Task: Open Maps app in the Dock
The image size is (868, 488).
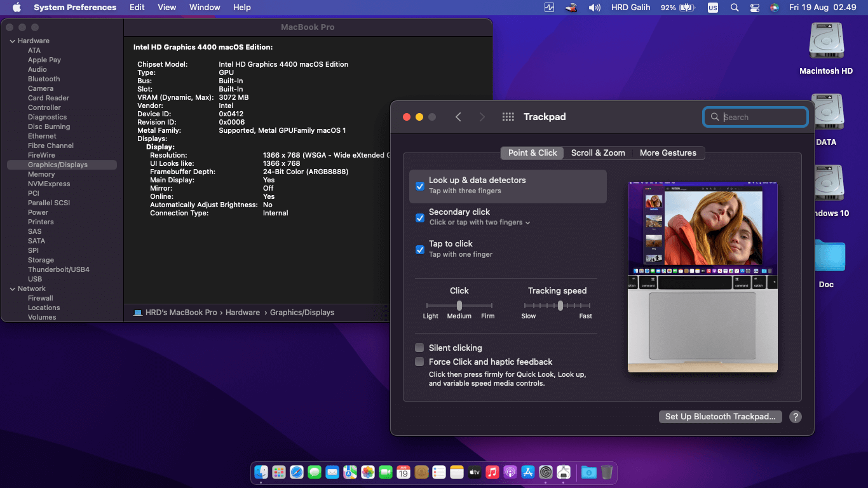Action: click(x=350, y=472)
